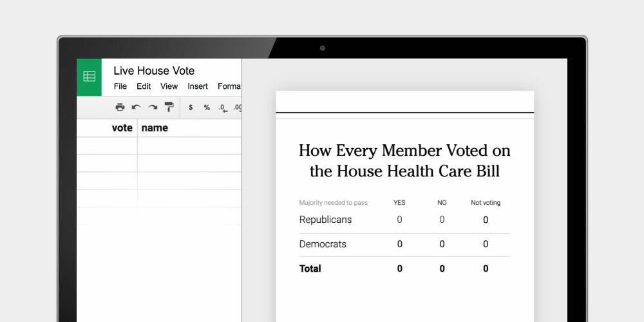Click the first empty cell under name
Screen dimensions: 644x322
[189, 146]
